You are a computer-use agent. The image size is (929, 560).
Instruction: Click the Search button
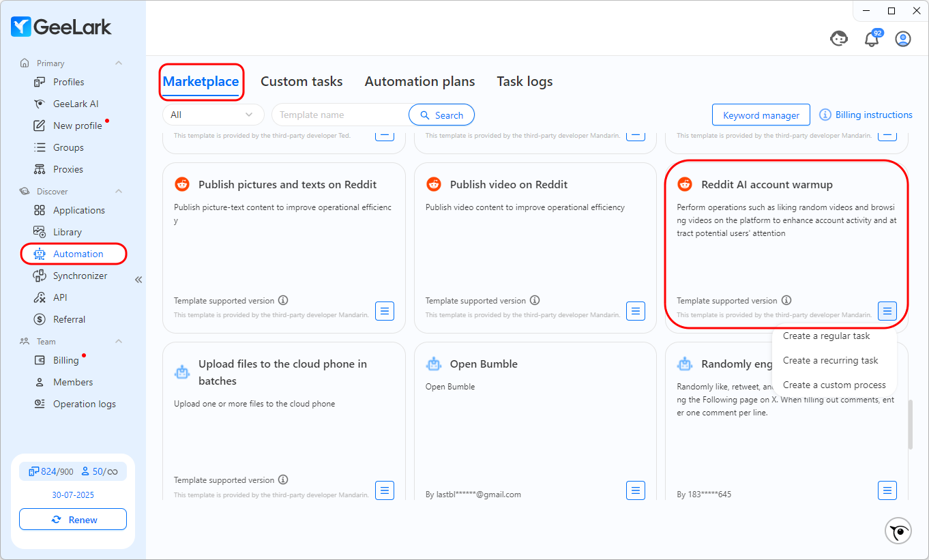click(x=441, y=115)
